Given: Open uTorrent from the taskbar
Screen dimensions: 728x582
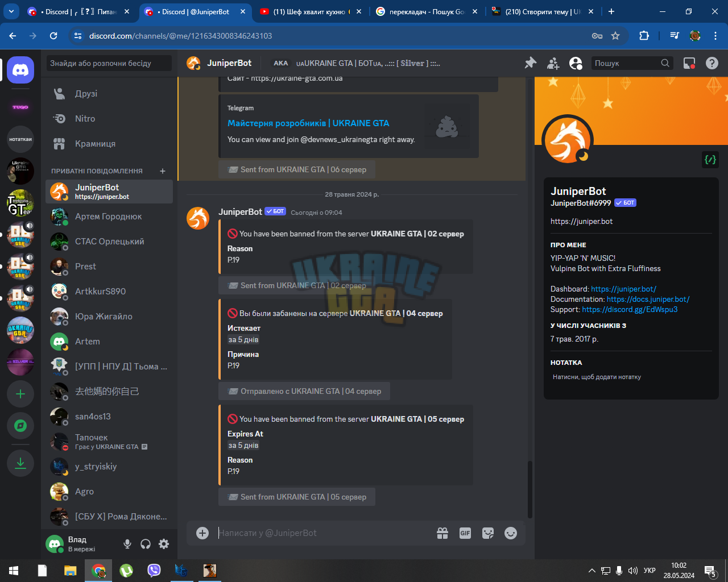Looking at the screenshot, I should tap(126, 571).
